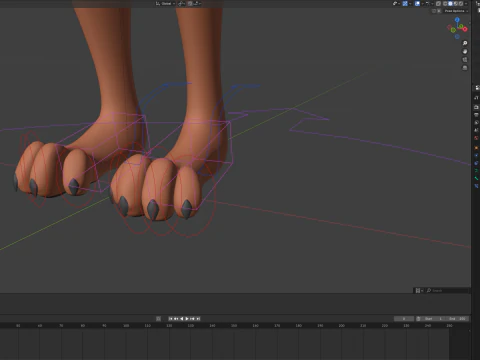Click the blue Z axis gizmo ball

coord(457,20)
